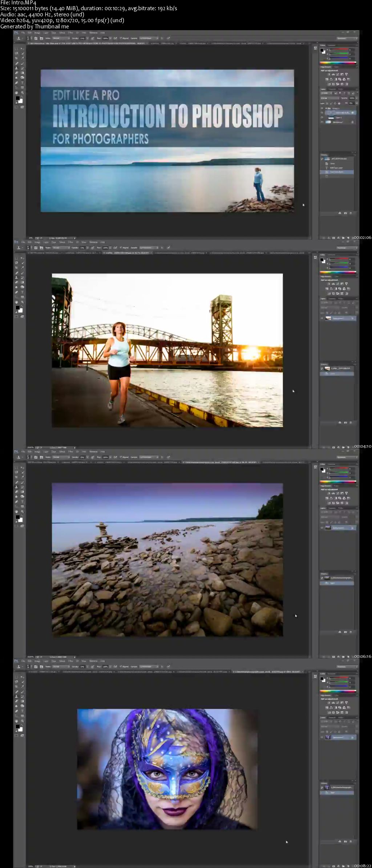Pick a color from the spectrum bar in the runner frame
This screenshot has width=372, height=868.
338,272
